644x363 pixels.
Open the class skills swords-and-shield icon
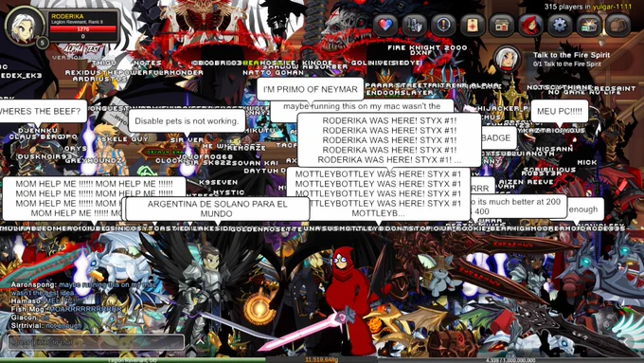(414, 25)
